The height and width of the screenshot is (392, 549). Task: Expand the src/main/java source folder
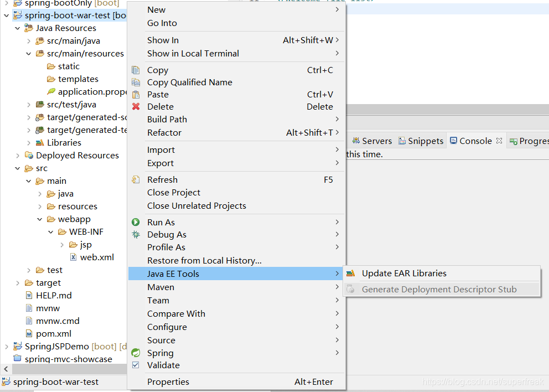29,41
